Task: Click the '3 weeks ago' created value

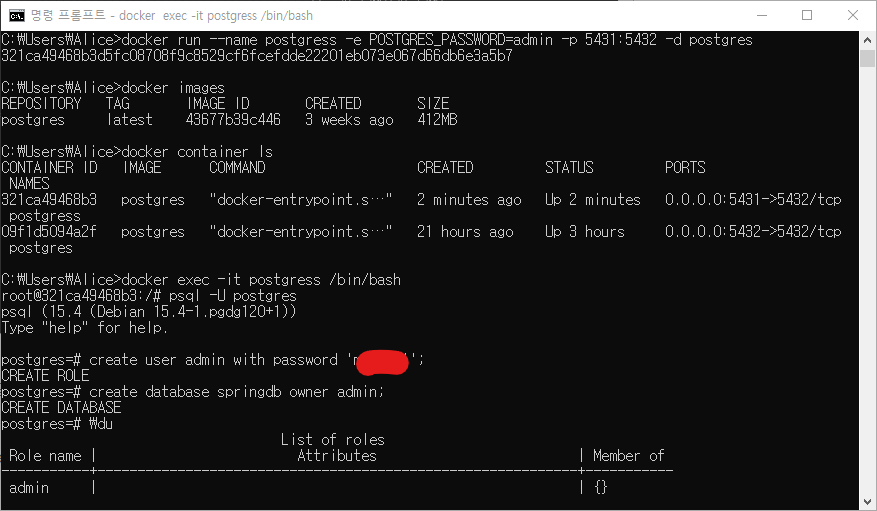Action: [349, 120]
